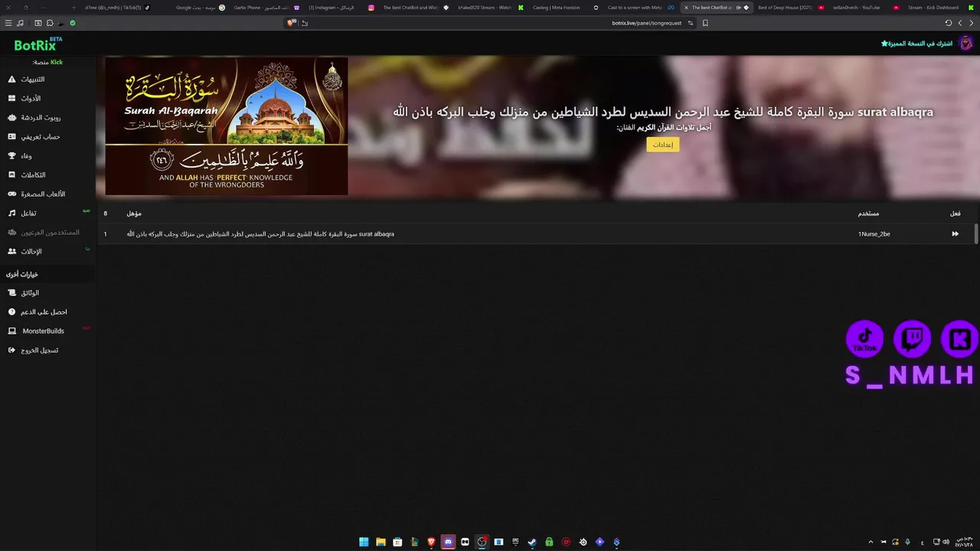
Task: Click the احصل على الدعم question mark icon
Action: tap(11, 312)
